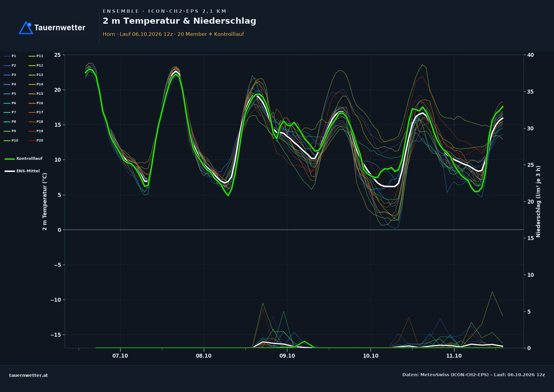The height and width of the screenshot is (392, 554).
Task: Click the 11.10 date axis label
Action: click(454, 356)
